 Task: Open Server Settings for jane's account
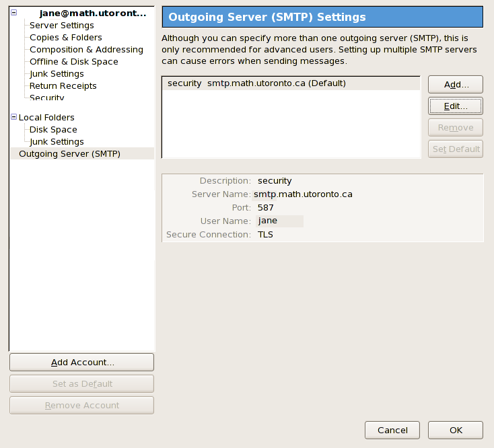coord(62,25)
